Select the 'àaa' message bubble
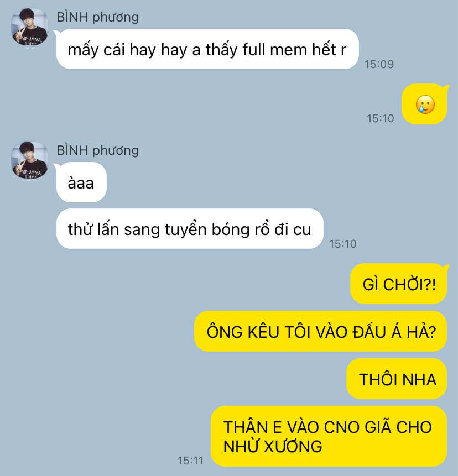Viewport: 458px width, 476px height. [81, 182]
